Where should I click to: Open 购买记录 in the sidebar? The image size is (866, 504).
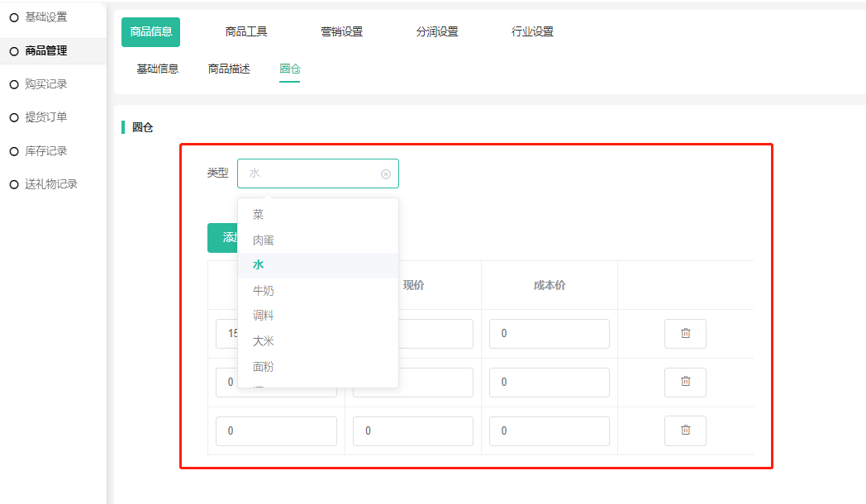45,84
